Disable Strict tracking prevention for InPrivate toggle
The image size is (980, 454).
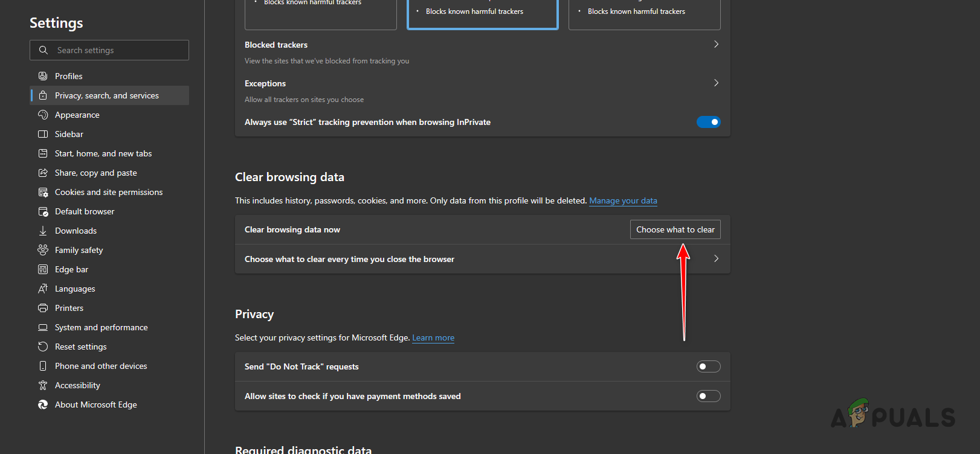tap(708, 122)
